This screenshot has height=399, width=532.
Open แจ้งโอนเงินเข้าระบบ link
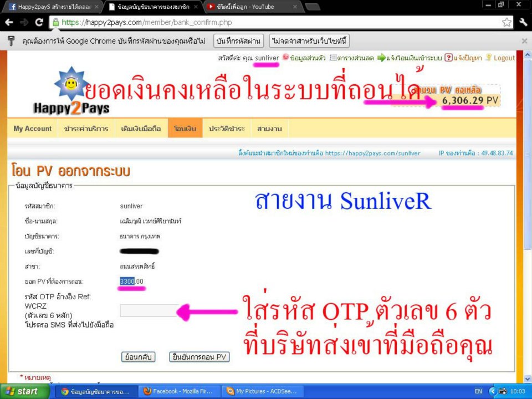[410, 58]
